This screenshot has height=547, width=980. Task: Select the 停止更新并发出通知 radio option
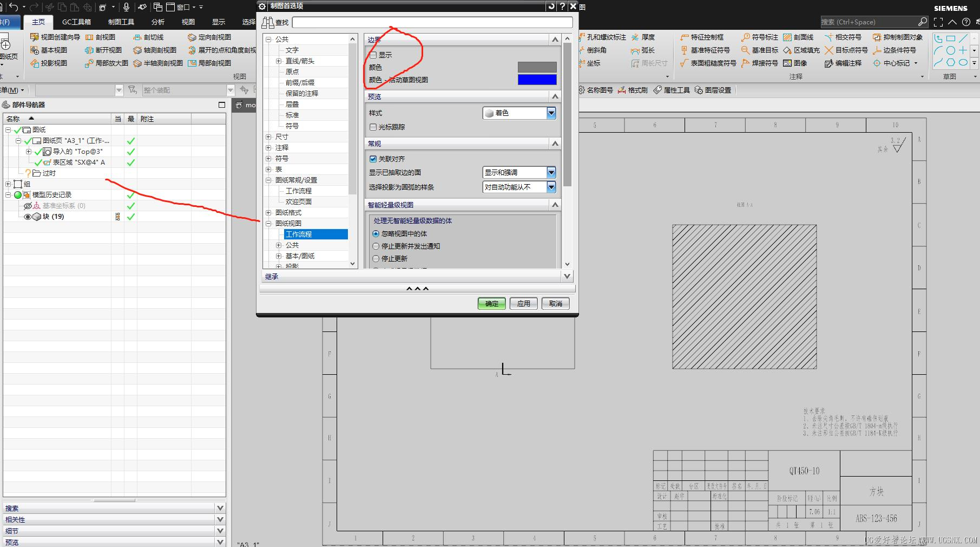tap(376, 246)
